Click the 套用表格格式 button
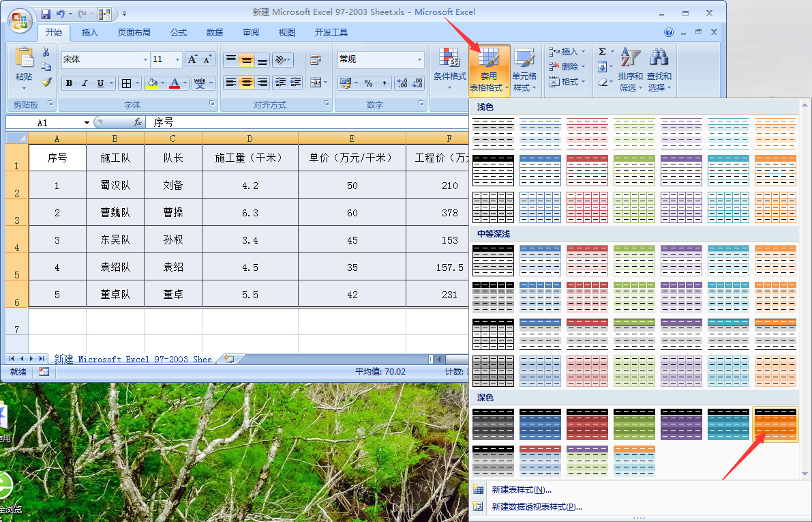This screenshot has height=522, width=812. [x=489, y=70]
